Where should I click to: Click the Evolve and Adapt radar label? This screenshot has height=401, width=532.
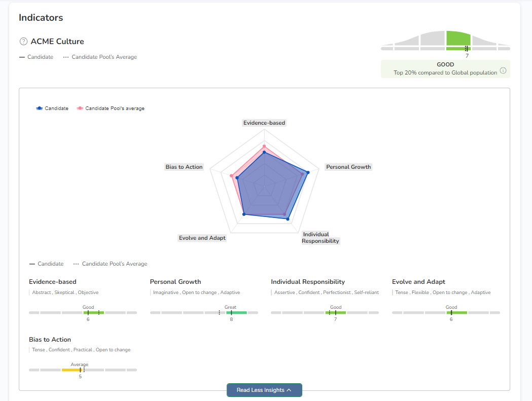[x=202, y=238]
